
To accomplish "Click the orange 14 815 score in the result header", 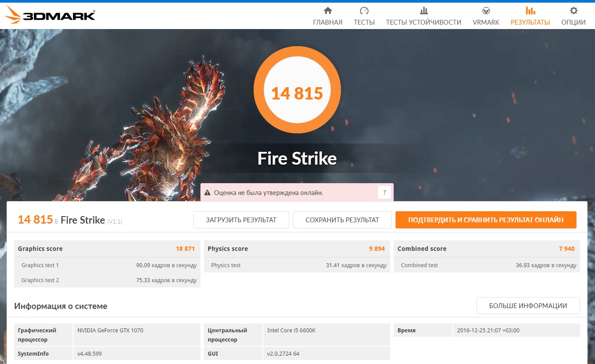I will [35, 220].
